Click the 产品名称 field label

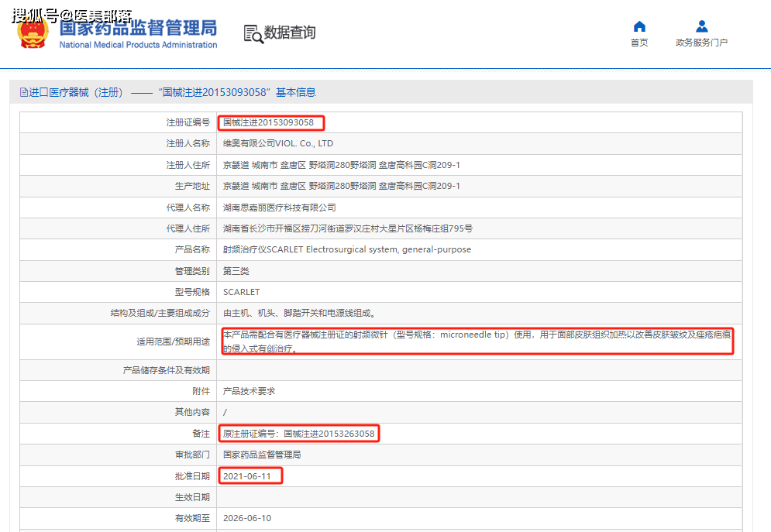(192, 249)
